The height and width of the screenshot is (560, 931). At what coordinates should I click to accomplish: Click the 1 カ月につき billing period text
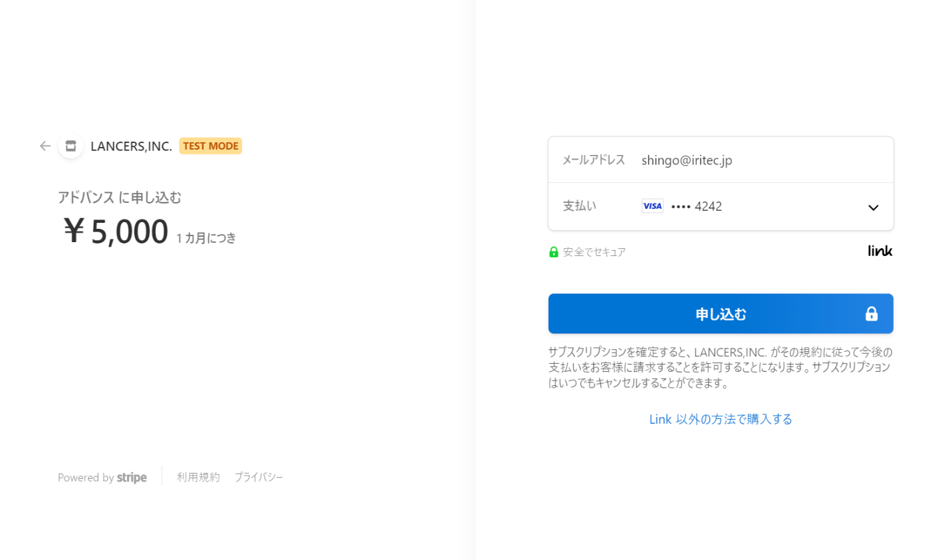206,238
